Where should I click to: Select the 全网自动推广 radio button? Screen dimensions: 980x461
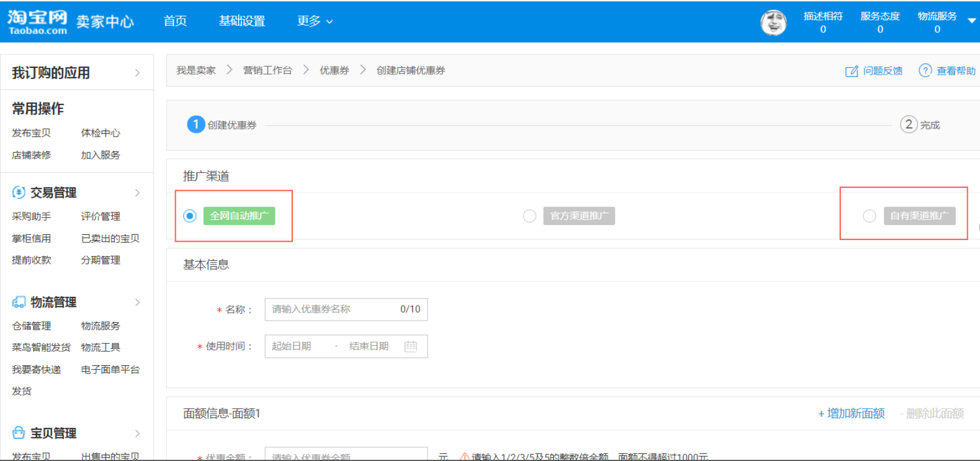pos(190,216)
